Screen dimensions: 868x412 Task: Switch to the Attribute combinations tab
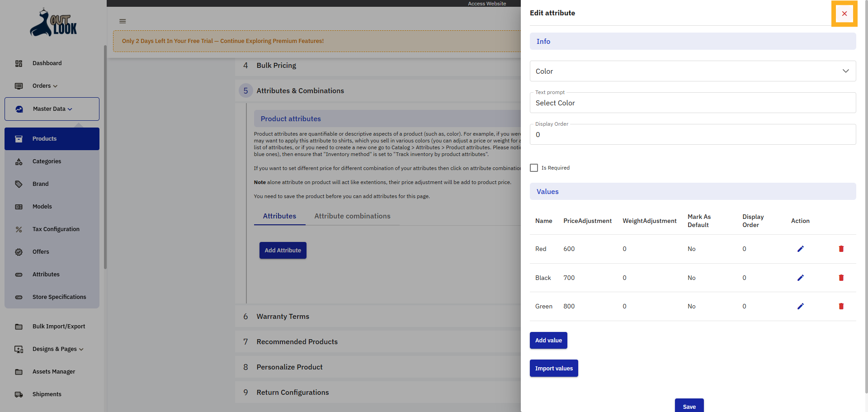tap(352, 216)
